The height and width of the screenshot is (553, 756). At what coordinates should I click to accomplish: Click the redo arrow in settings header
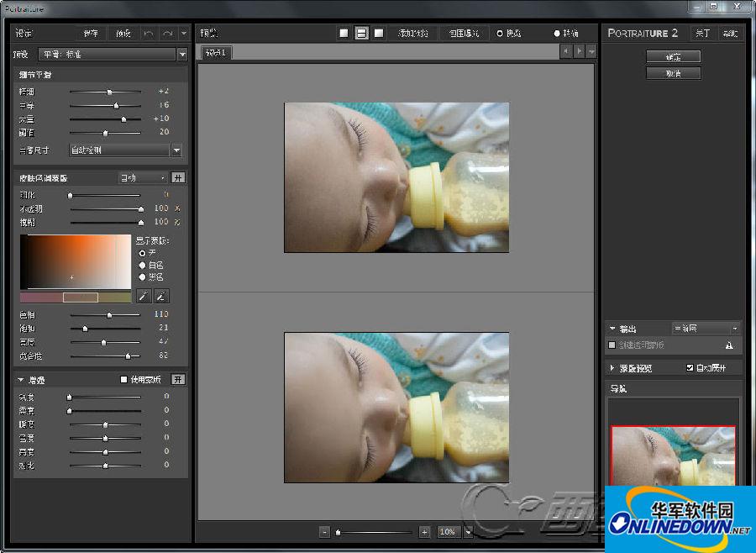pos(168,34)
